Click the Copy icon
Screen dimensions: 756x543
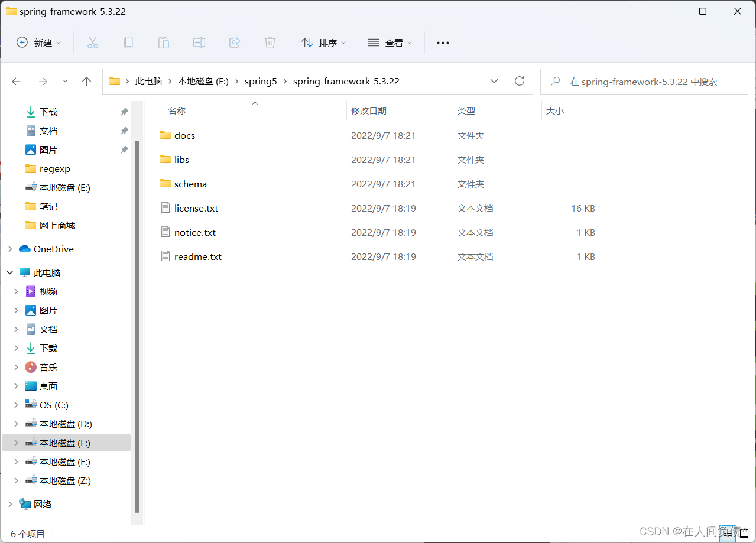[x=128, y=42]
